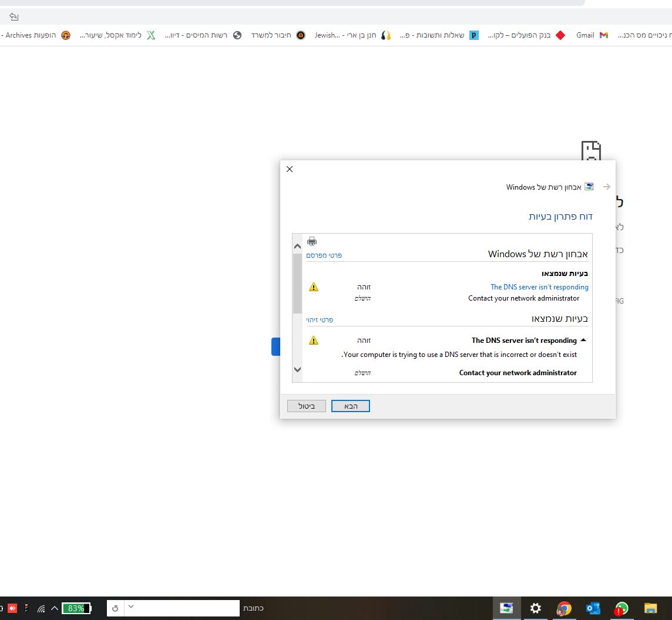The height and width of the screenshot is (620, 672).
Task: Open the רשות המיסים bookmark
Action: pyautogui.click(x=203, y=35)
